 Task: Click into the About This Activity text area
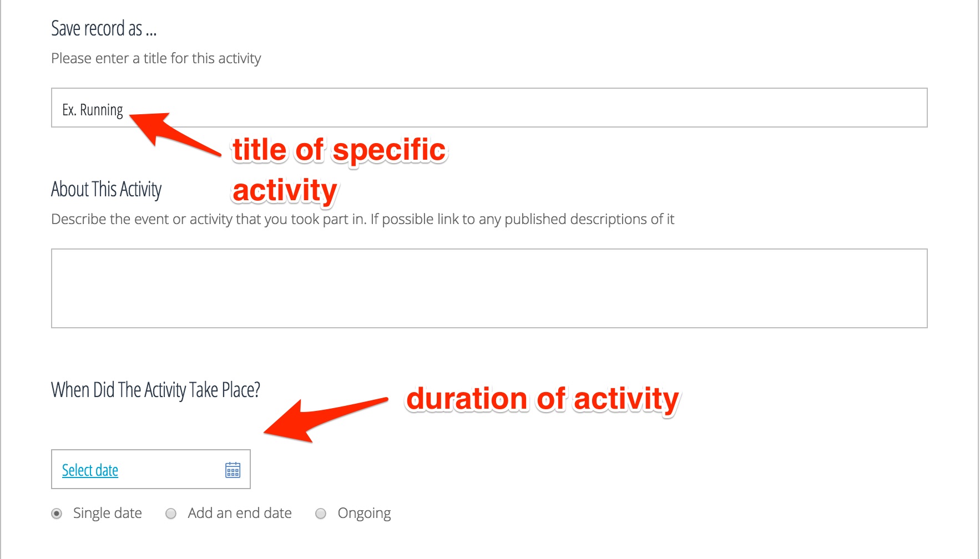(x=488, y=288)
